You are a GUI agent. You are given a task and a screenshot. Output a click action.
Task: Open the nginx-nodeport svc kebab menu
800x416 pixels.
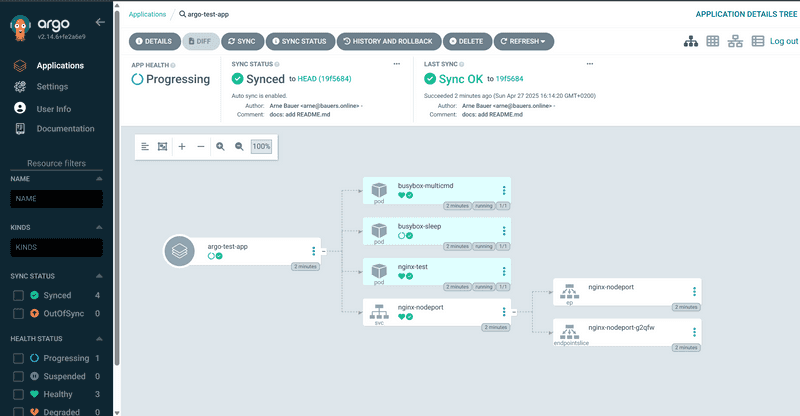(x=504, y=312)
